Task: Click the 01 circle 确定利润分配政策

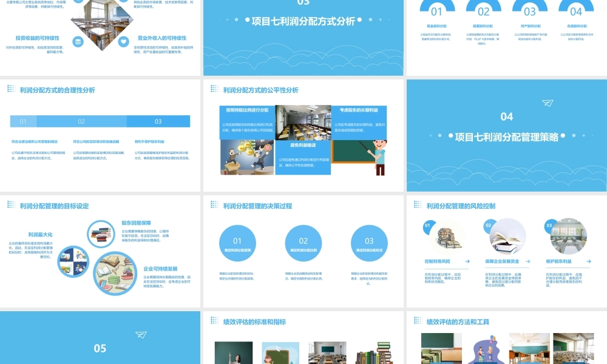Action: [x=237, y=243]
